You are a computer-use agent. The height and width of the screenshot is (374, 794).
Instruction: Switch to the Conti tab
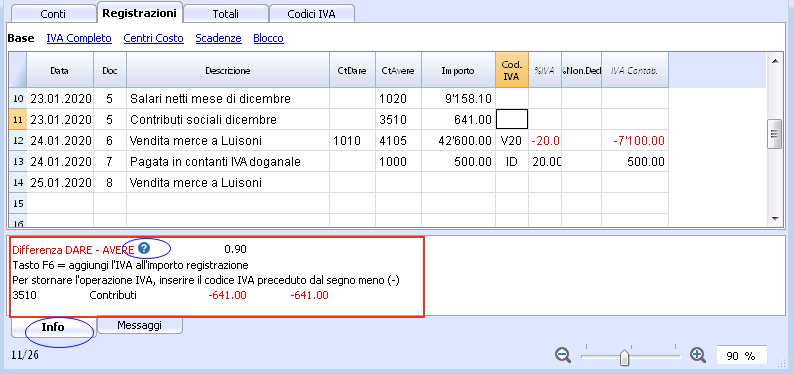[x=53, y=14]
